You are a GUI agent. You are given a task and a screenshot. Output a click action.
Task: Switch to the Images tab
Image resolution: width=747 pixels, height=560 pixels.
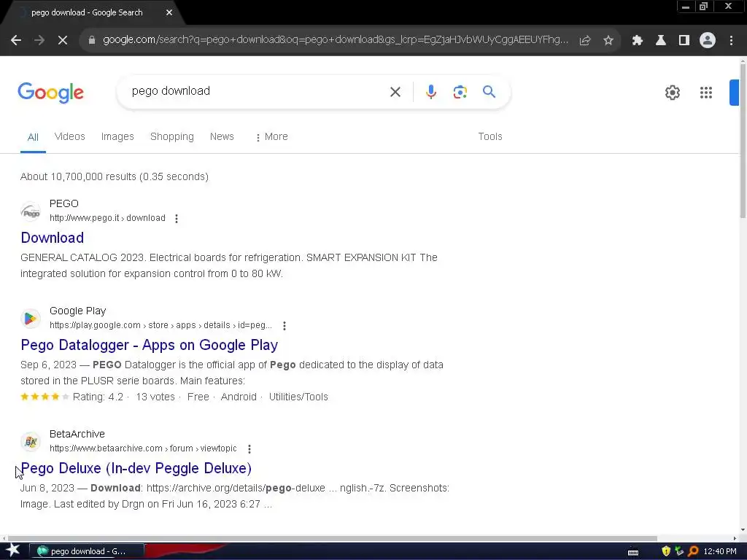coord(117,136)
